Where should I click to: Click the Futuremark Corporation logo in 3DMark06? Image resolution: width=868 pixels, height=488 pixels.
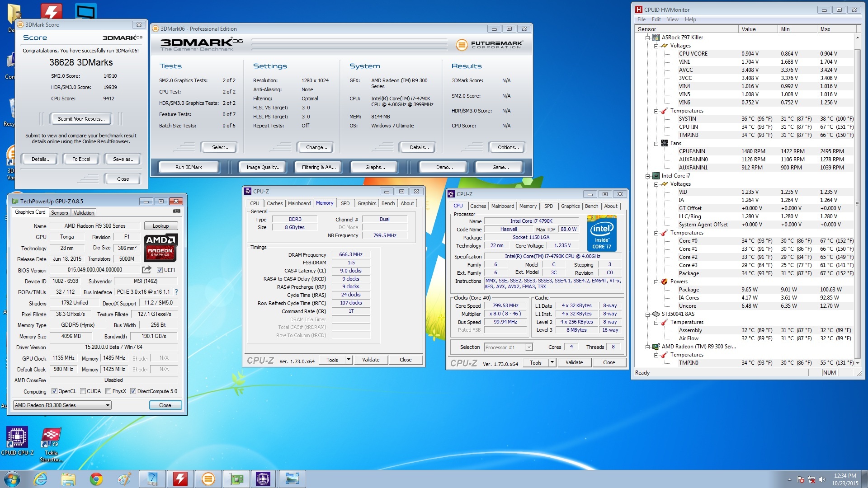(x=489, y=44)
